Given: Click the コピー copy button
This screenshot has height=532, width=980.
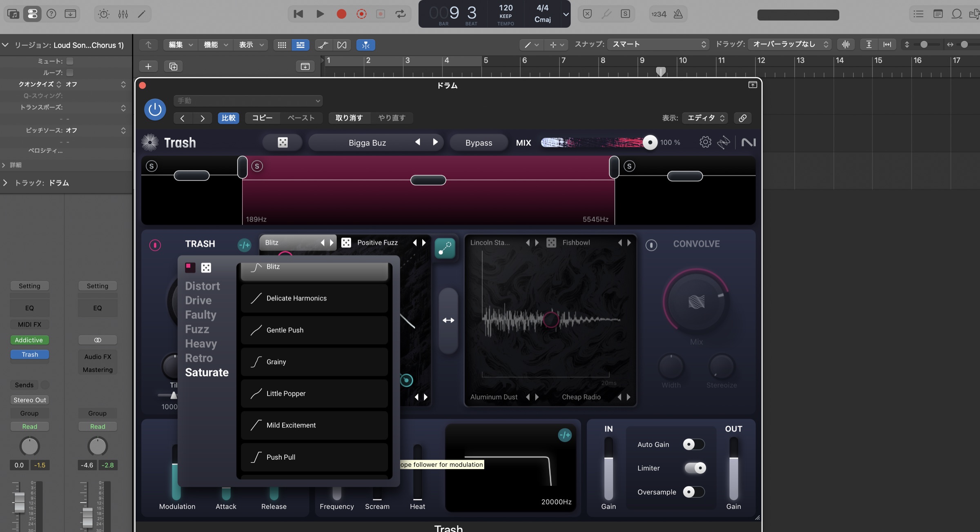Looking at the screenshot, I should pos(262,118).
